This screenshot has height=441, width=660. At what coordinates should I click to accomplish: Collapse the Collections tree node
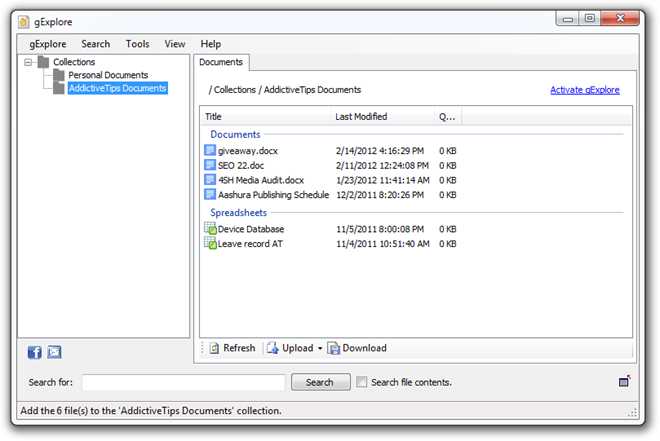[x=28, y=62]
